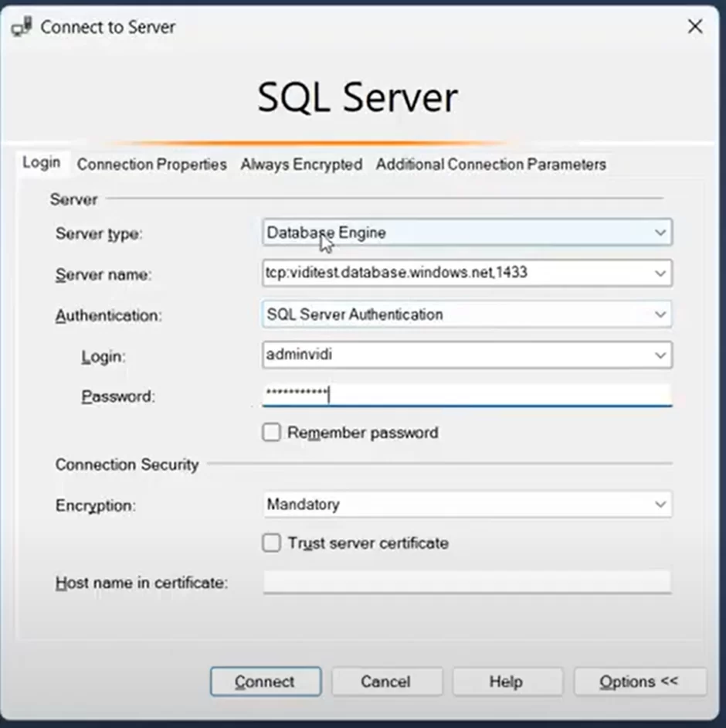Click the Mandatory encryption value

point(304,504)
